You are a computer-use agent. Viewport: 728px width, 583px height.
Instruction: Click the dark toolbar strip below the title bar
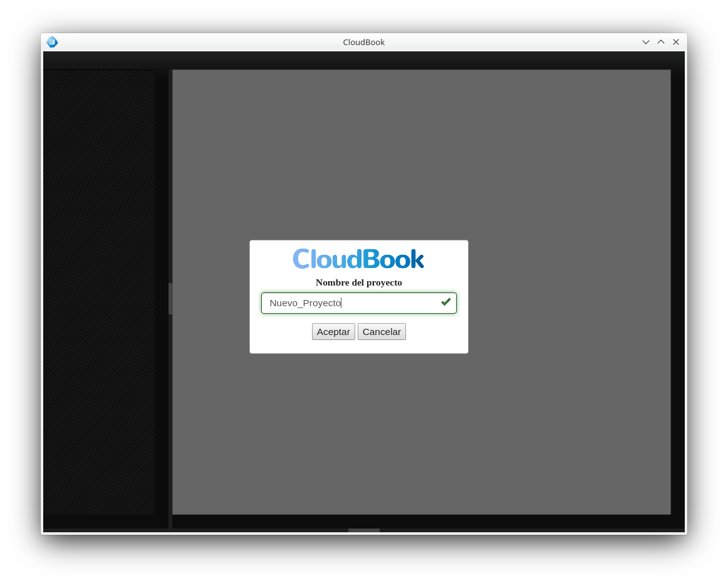pos(363,60)
